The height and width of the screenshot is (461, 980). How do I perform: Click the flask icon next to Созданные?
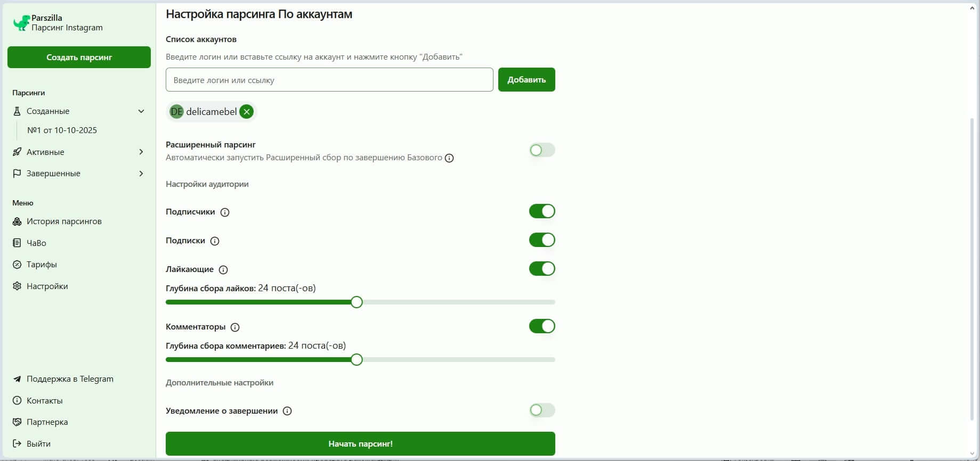coord(17,111)
